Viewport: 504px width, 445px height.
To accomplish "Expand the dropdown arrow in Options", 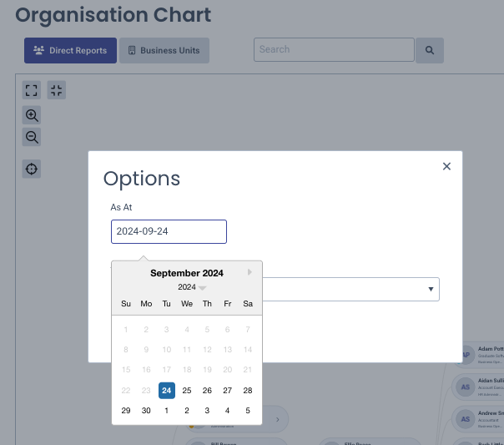I will click(x=431, y=289).
